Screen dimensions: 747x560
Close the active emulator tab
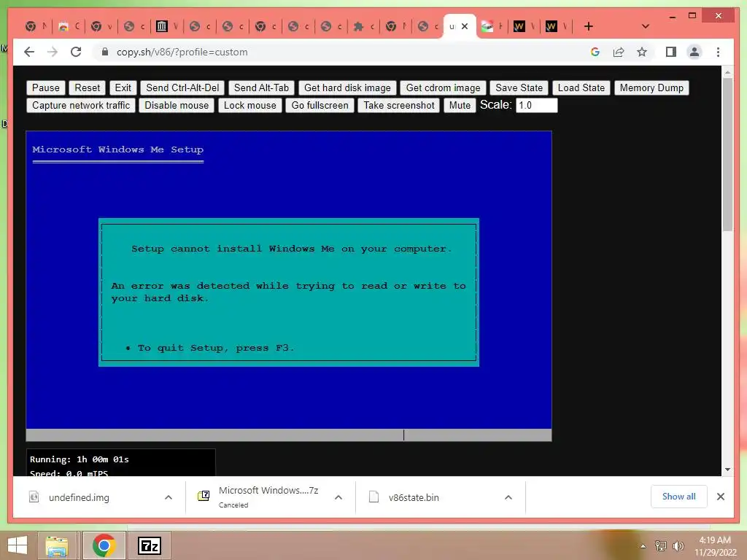(x=465, y=26)
